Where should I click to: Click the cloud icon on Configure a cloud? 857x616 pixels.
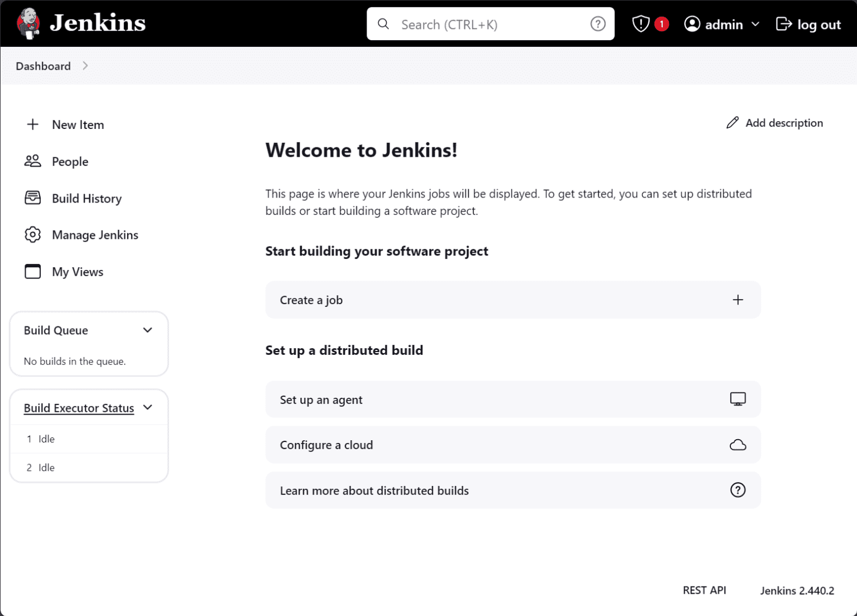[x=738, y=445]
